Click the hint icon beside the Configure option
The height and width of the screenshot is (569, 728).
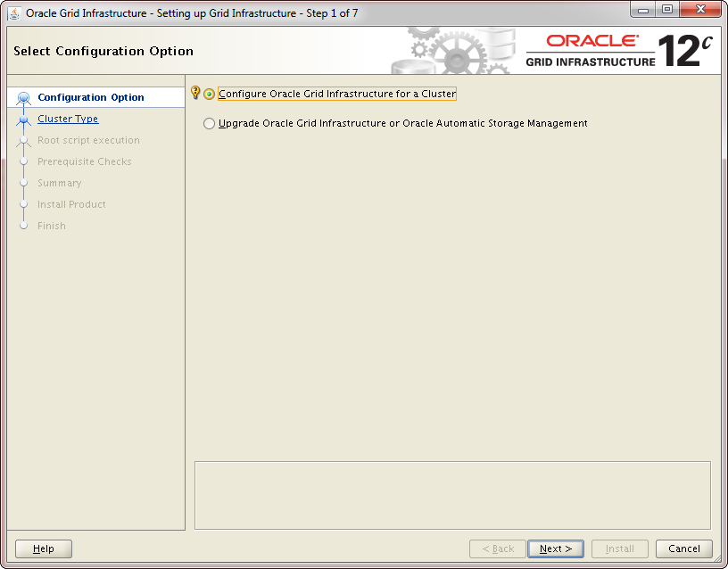coord(196,93)
